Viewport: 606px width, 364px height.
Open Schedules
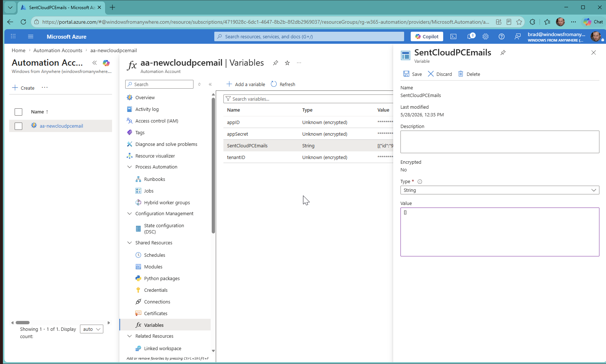[154, 255]
